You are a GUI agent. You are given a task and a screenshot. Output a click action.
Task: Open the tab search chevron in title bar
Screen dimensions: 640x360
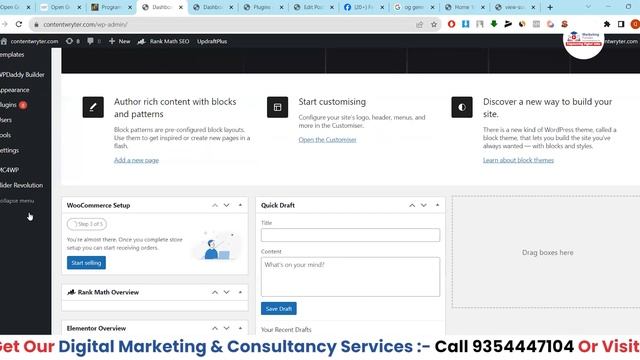click(588, 7)
